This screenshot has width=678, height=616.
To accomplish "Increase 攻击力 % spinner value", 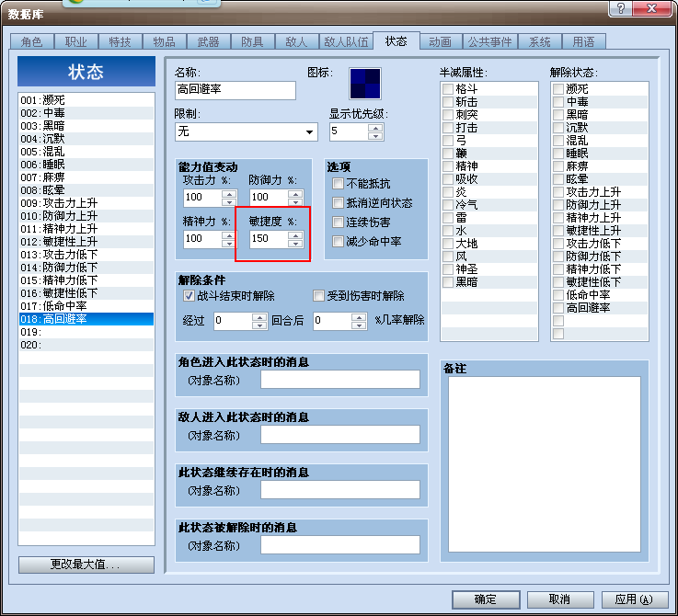I will pos(229,194).
